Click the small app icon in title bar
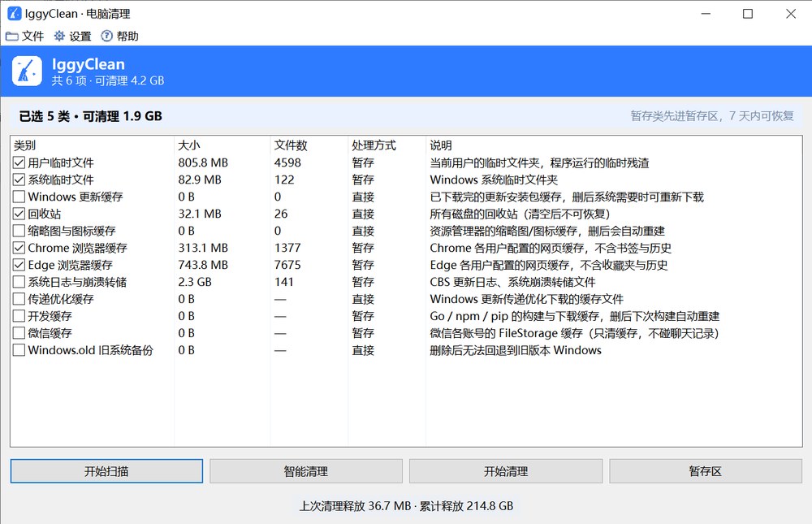 pyautogui.click(x=15, y=14)
